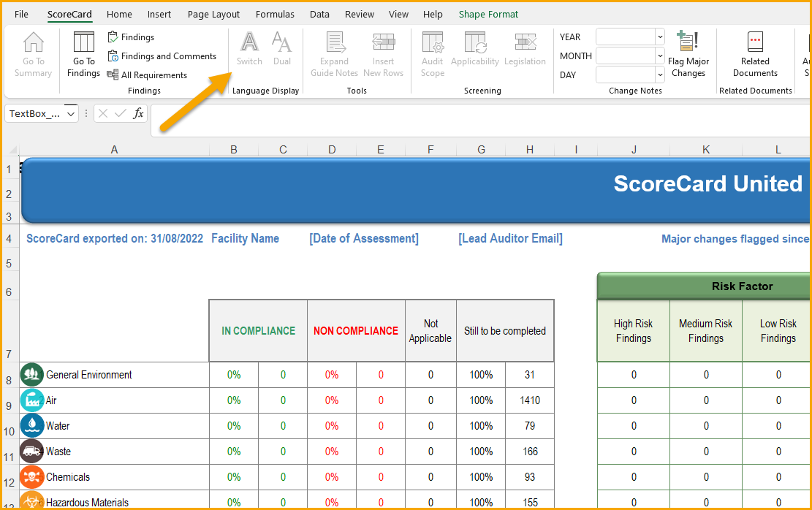Click the Insert Function fx button
The height and width of the screenshot is (510, 812).
[138, 113]
